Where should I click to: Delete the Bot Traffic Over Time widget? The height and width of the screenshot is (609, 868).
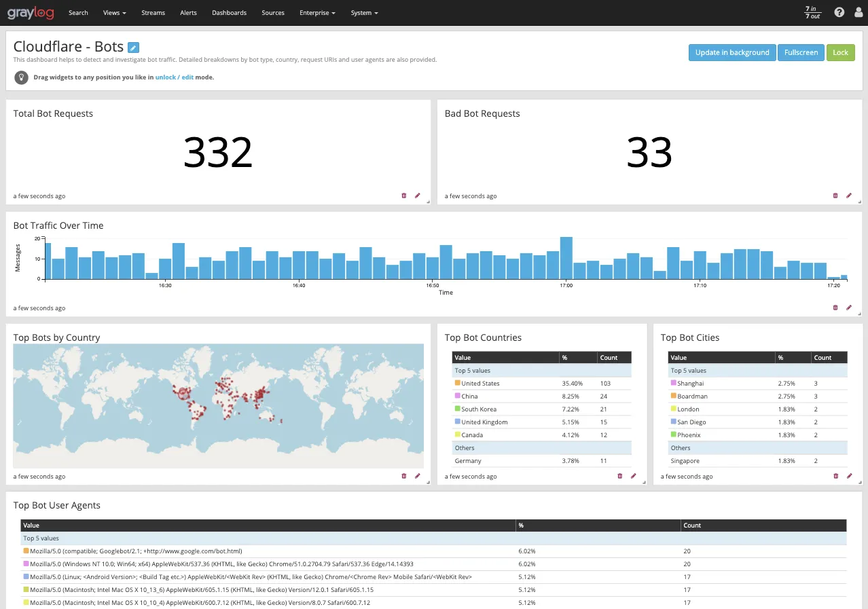click(x=835, y=308)
